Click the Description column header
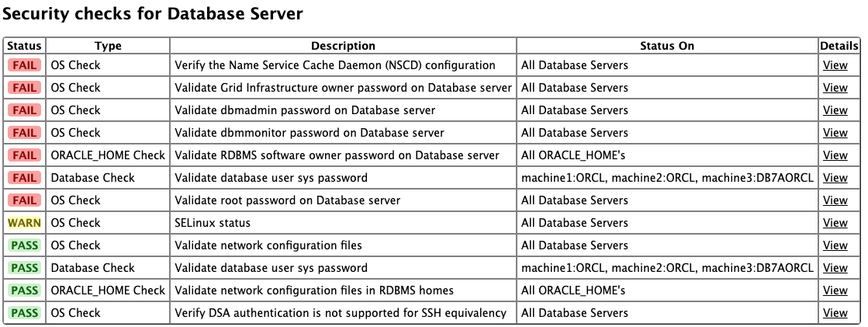This screenshot has height=327, width=868. click(343, 46)
